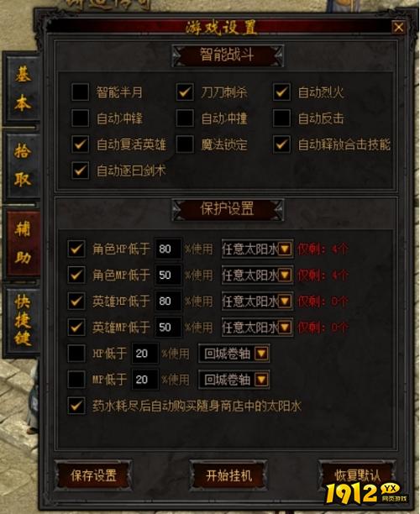Image resolution: width=420 pixels, height=514 pixels.
Task: Switch to the 基本 side tab
Action: coord(23,88)
